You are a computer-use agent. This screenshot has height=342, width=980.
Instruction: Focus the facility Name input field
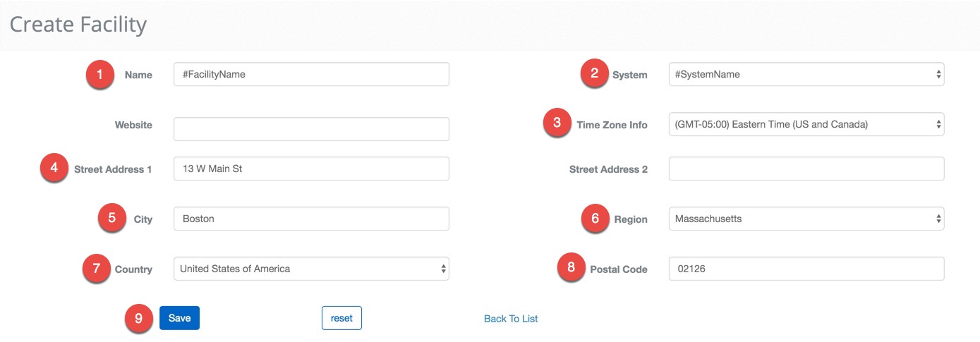(x=311, y=74)
